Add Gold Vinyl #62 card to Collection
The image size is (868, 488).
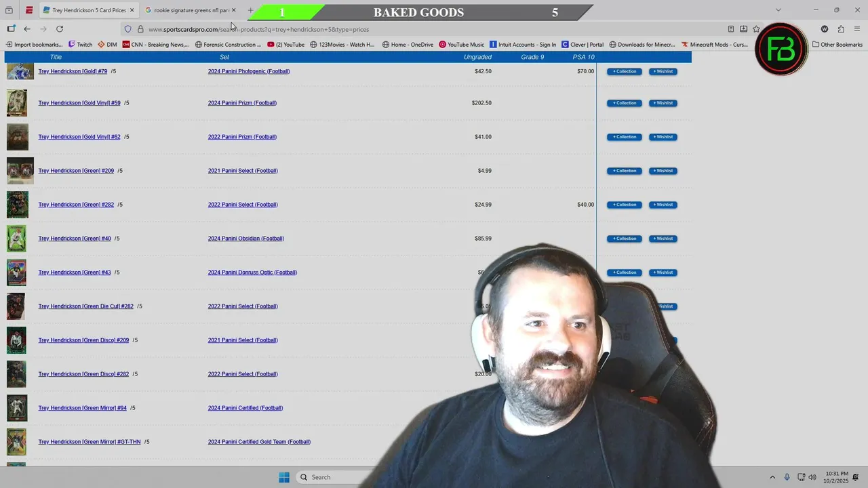pos(625,137)
